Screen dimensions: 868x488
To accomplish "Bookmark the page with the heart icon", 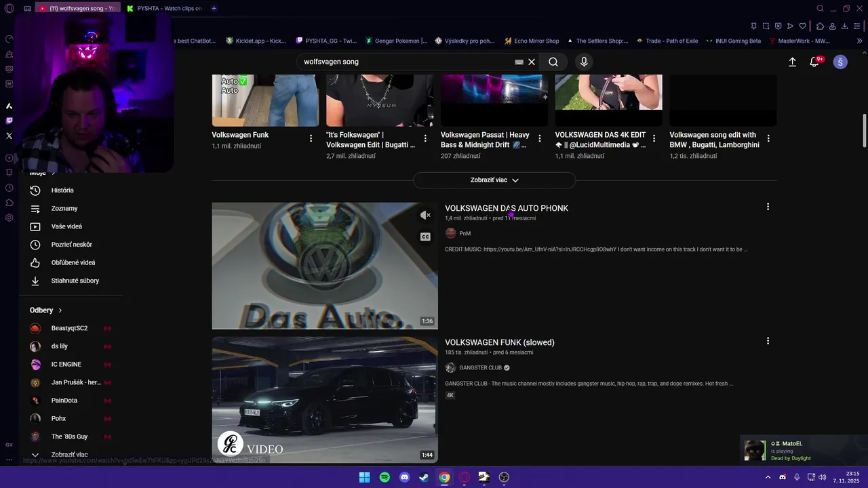I will 803,26.
